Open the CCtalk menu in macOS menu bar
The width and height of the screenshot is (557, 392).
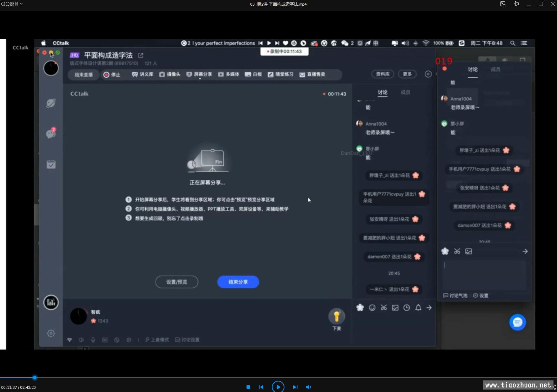point(61,43)
